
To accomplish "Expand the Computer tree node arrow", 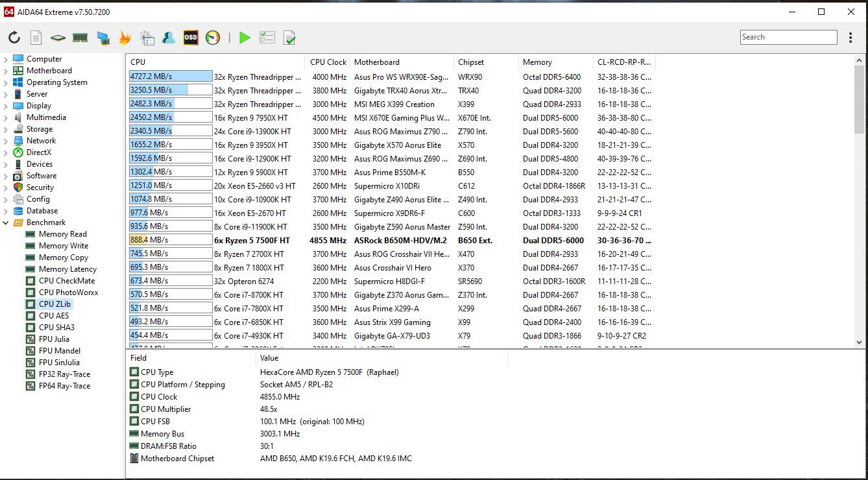I will (x=6, y=59).
